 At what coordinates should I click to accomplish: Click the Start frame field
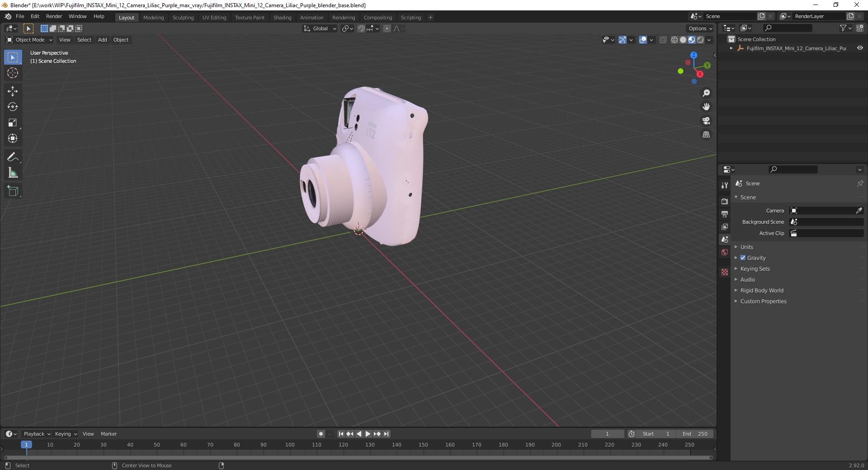[x=656, y=434]
